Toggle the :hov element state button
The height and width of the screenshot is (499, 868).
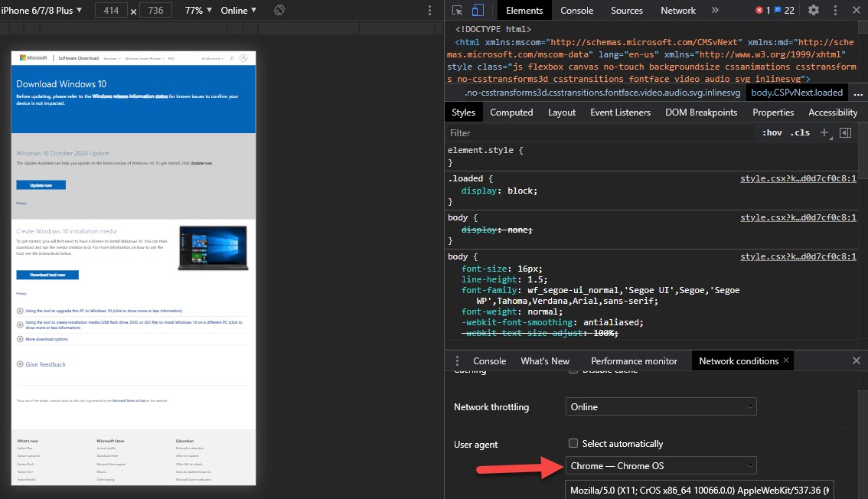[x=772, y=132]
